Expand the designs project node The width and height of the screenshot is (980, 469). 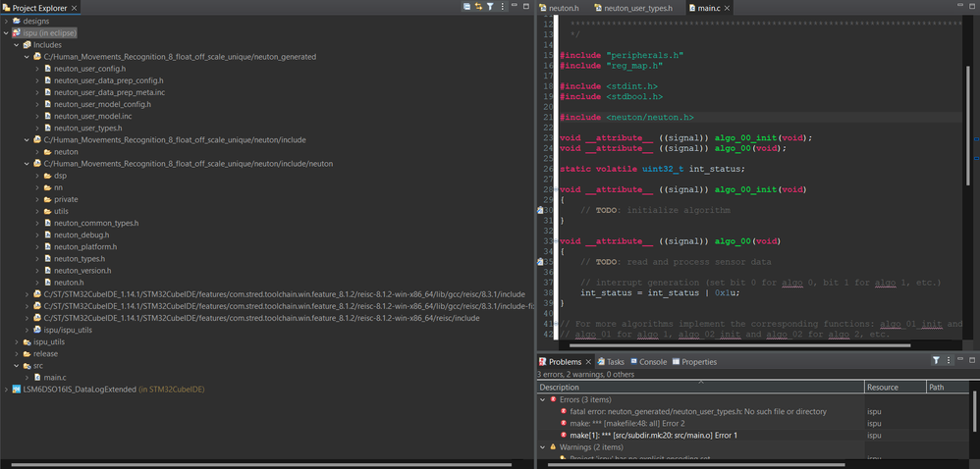click(x=6, y=21)
